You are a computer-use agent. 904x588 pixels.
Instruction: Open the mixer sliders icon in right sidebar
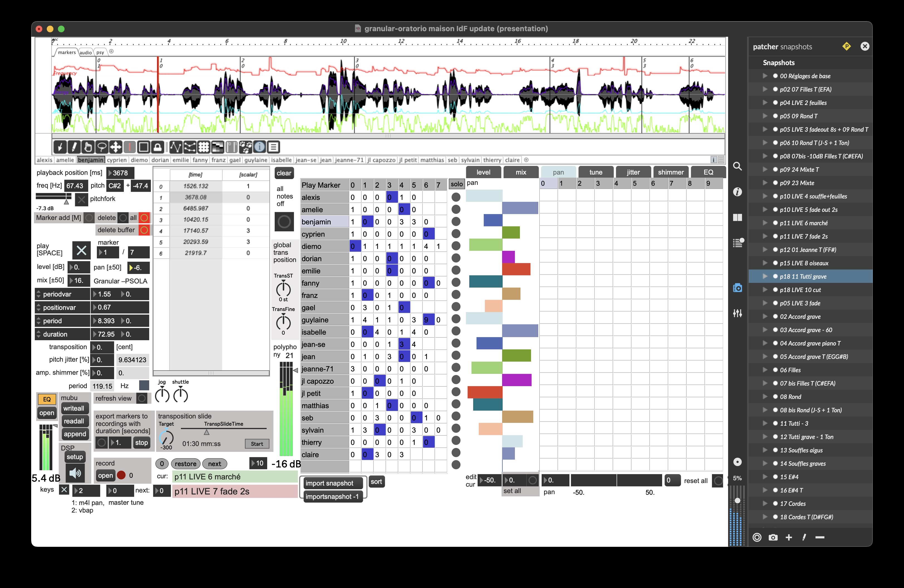pos(737,313)
